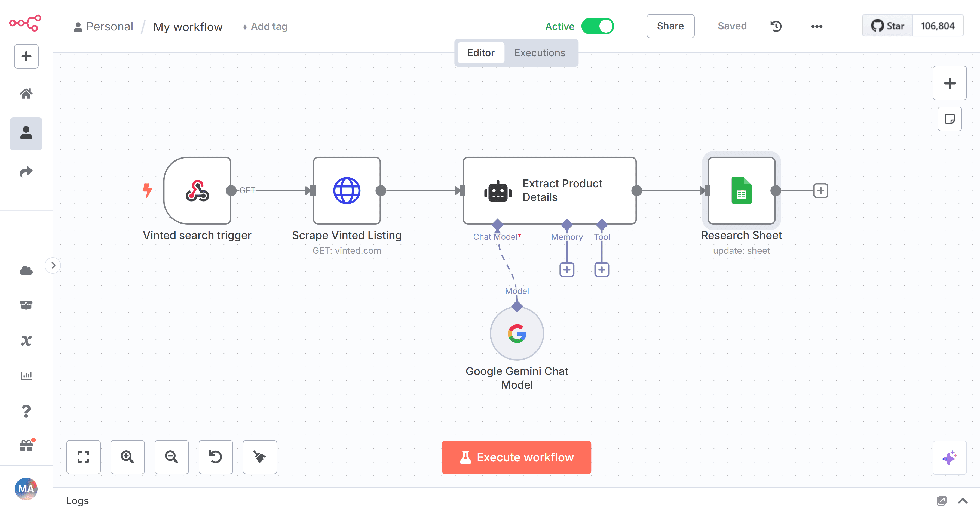Toggle the workflow Active switch
Image resolution: width=980 pixels, height=514 pixels.
point(597,26)
